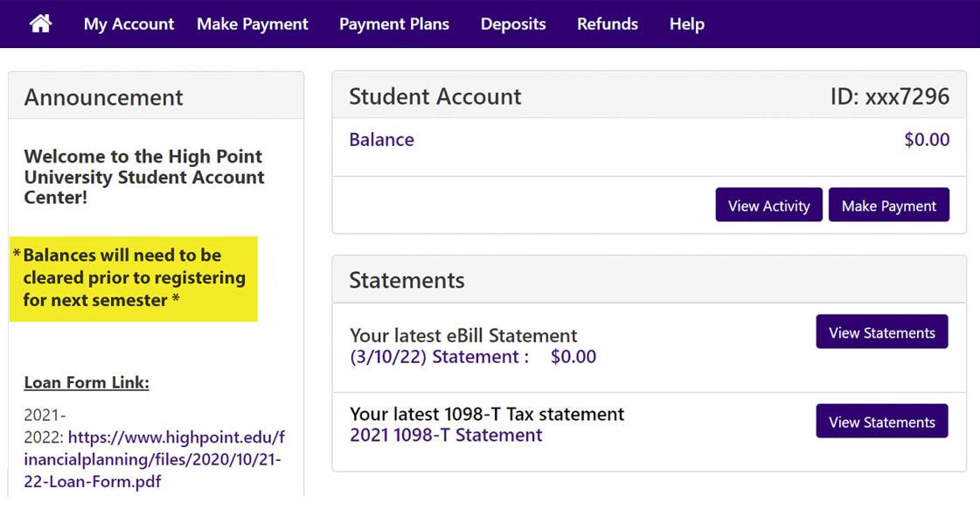This screenshot has height=509, width=980.
Task: Click the Make Payment button in Student Account
Action: [889, 205]
